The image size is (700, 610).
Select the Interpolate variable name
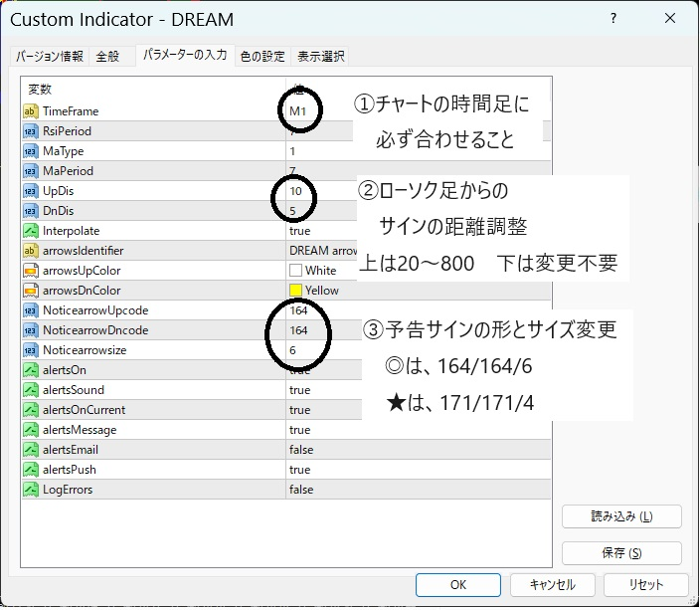[71, 231]
